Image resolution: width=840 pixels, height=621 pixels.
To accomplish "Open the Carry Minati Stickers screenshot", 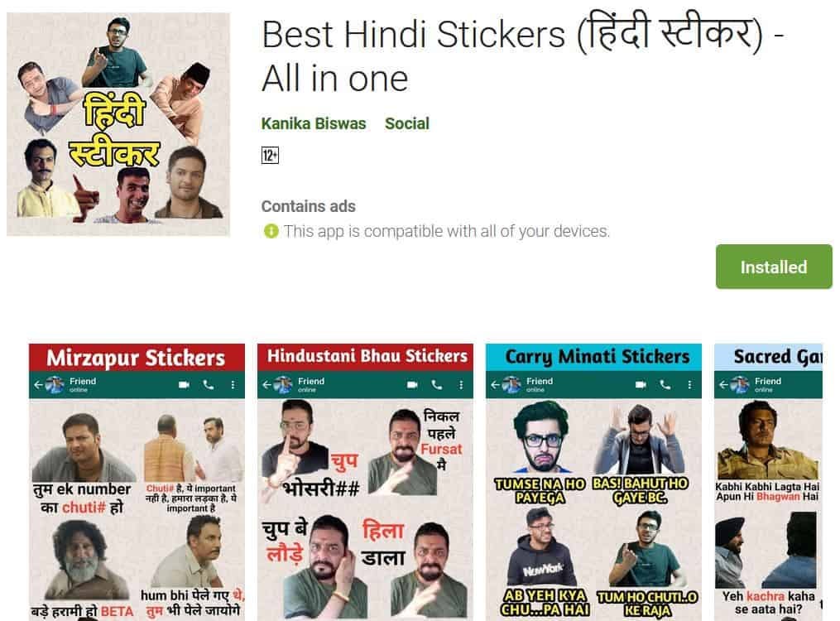I will coord(593,482).
